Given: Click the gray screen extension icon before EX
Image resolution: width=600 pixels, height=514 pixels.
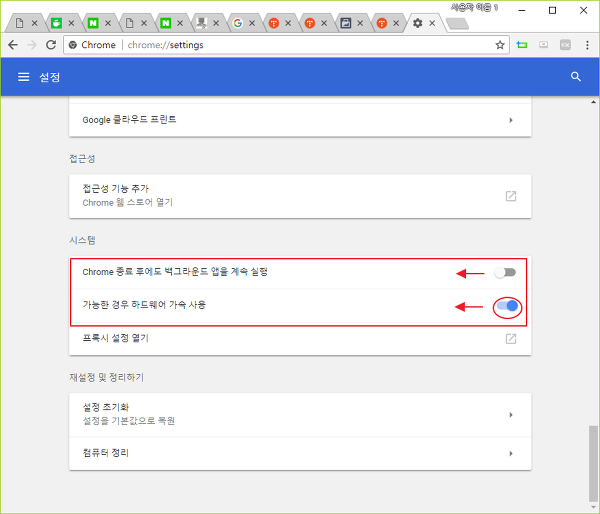Looking at the screenshot, I should pos(543,45).
